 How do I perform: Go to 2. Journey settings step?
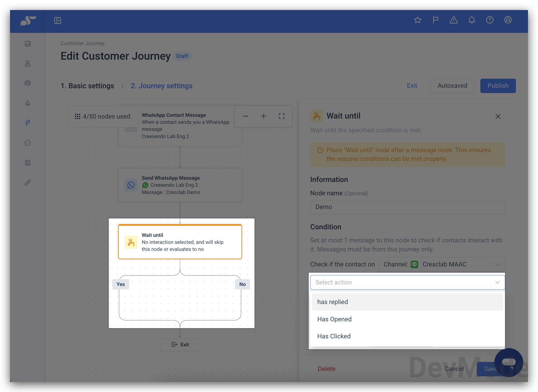pyautogui.click(x=161, y=86)
